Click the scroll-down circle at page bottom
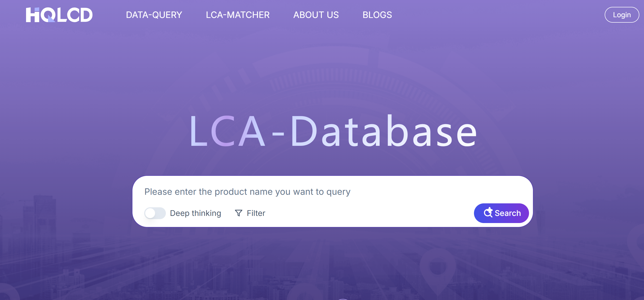Viewport: 644px width, 300px height. 343,299
